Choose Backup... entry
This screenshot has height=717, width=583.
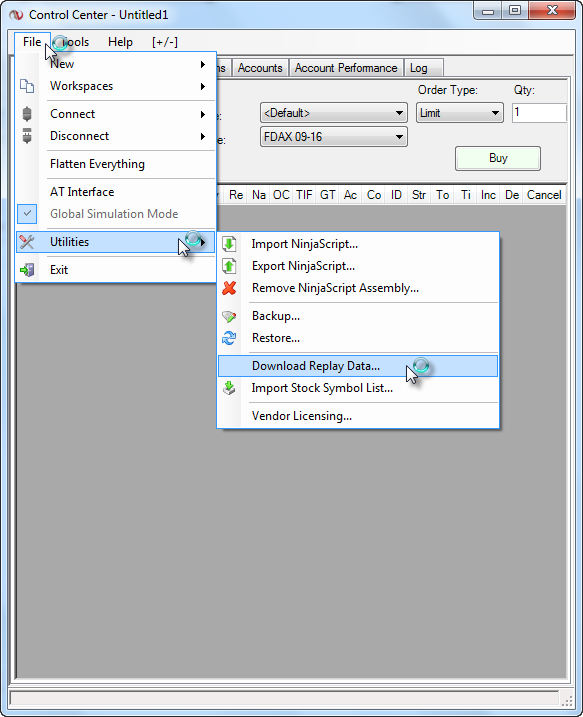(x=358, y=316)
